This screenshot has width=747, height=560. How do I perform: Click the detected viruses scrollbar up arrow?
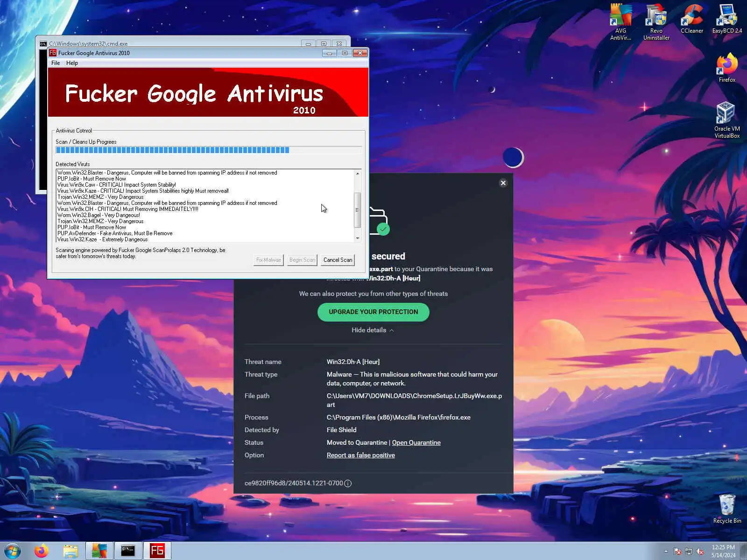(x=358, y=173)
